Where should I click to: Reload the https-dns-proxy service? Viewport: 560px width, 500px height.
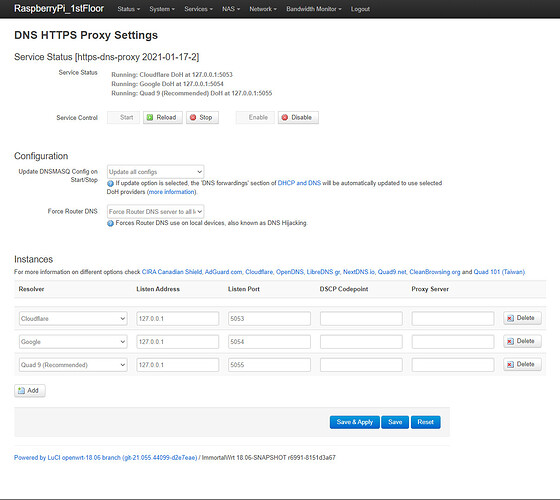163,118
